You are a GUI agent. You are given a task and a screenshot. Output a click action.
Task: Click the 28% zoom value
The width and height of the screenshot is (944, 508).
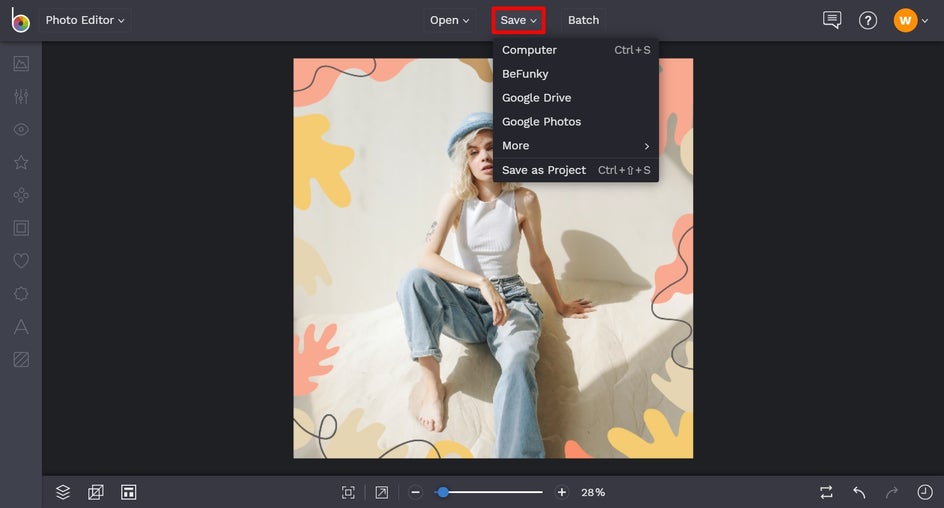point(593,492)
